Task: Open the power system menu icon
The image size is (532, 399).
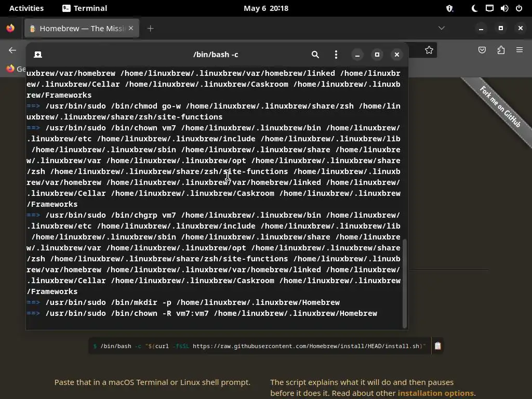Action: (x=519, y=8)
